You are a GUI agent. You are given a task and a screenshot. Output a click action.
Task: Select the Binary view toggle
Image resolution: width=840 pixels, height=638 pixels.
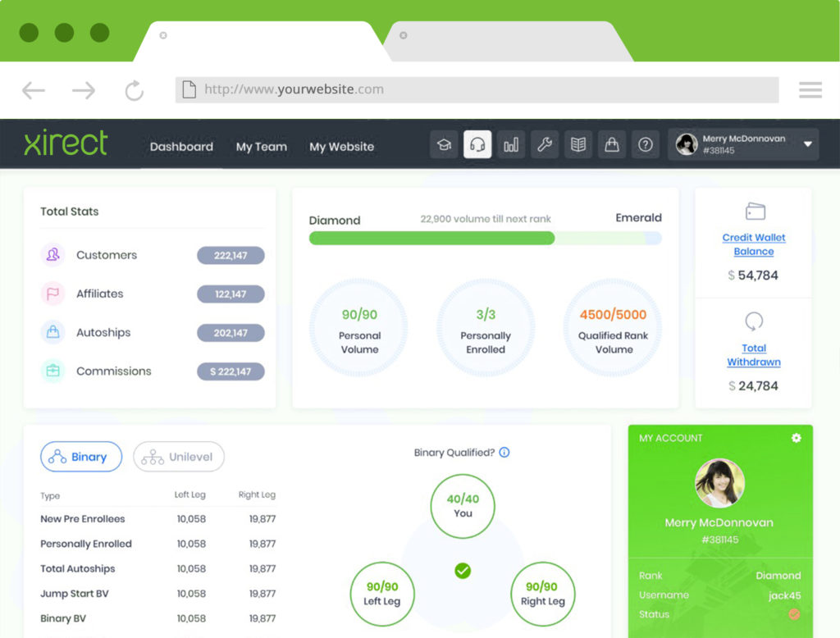point(81,457)
